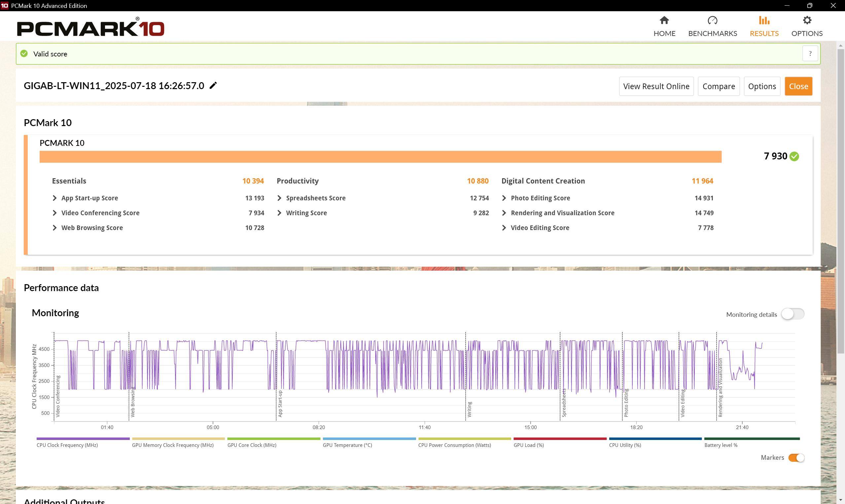Click the GPU Load red legend swatch
845x504 pixels.
coord(560,439)
